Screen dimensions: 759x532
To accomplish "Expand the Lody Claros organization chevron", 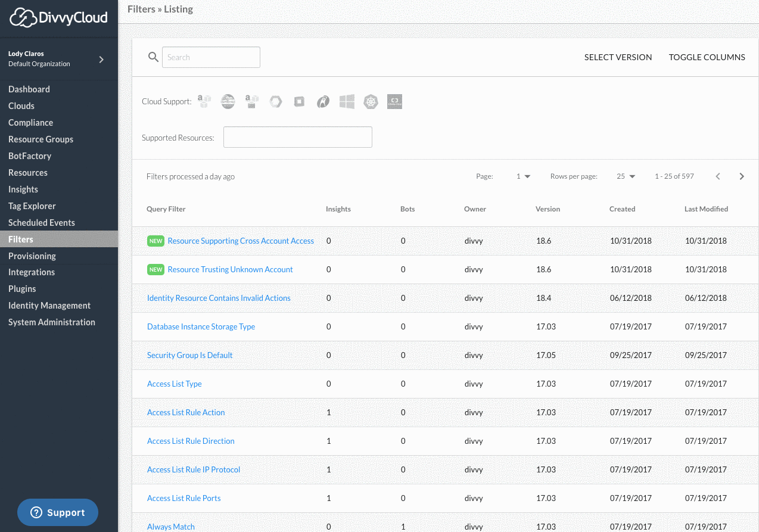I will click(101, 59).
